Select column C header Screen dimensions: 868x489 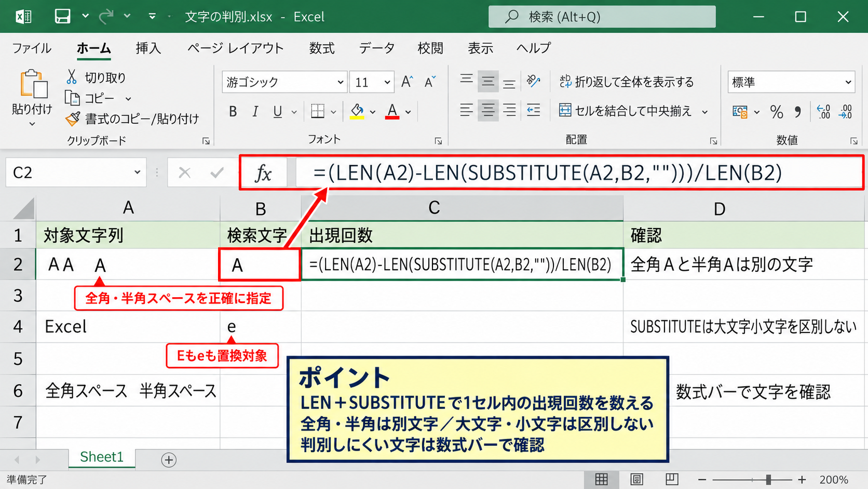tap(462, 208)
